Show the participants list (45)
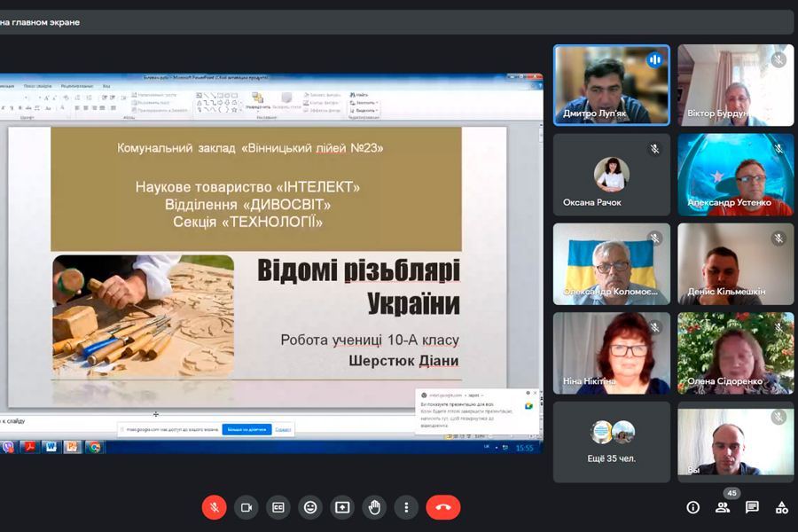 (723, 507)
